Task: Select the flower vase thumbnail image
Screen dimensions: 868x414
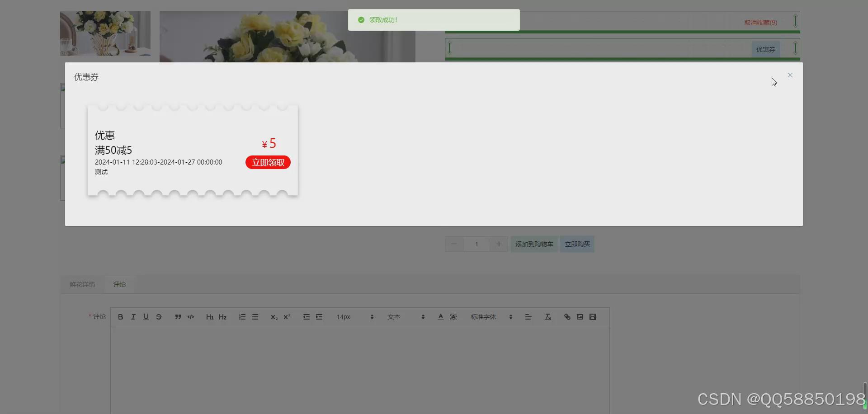Action: point(105,33)
